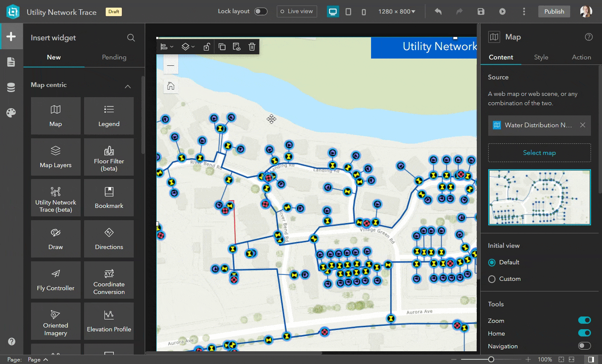Delete the map widget using trash icon
The height and width of the screenshot is (364, 602).
[x=252, y=47]
